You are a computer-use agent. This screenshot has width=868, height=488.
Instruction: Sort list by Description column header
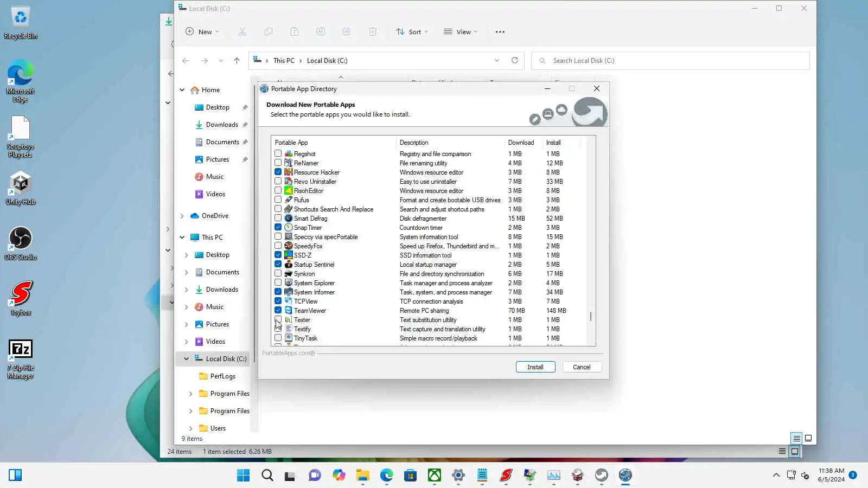[x=450, y=143]
